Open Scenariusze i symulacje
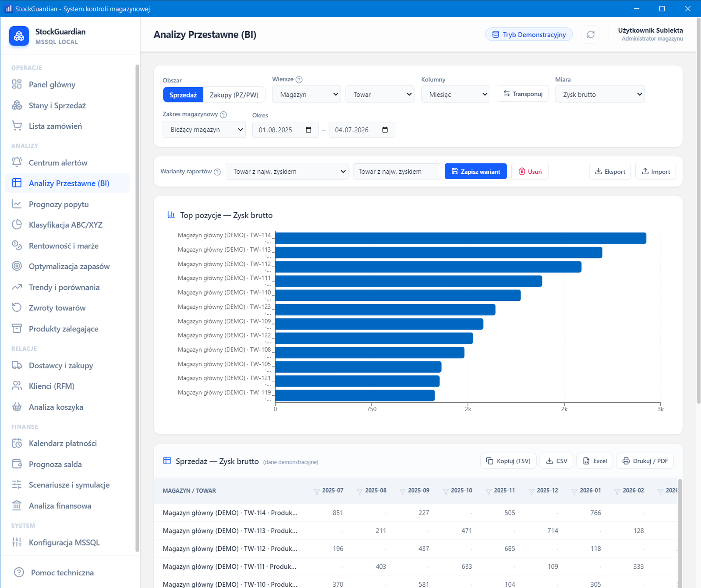 [x=68, y=485]
